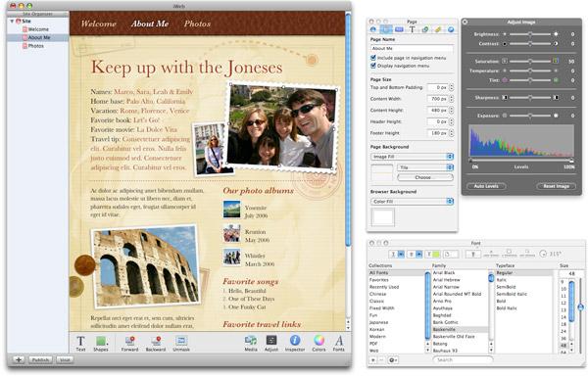Show the Inspector window
Viewport: 588px width, 377px height.
295,344
